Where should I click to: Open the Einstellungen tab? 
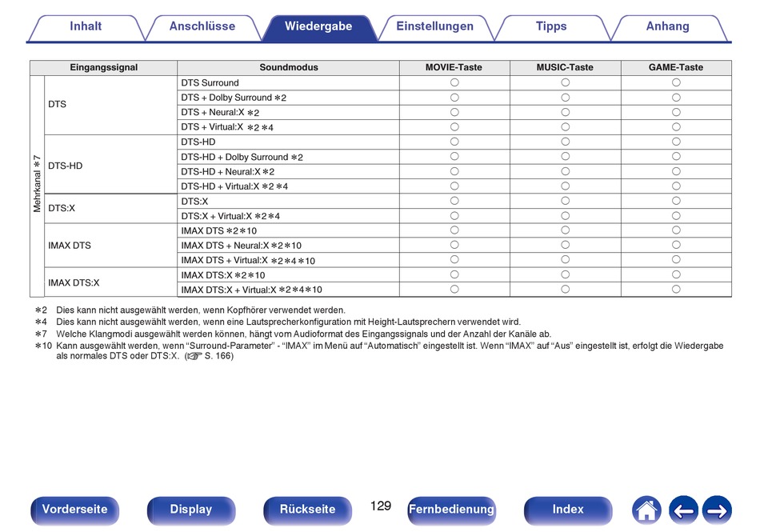click(434, 26)
